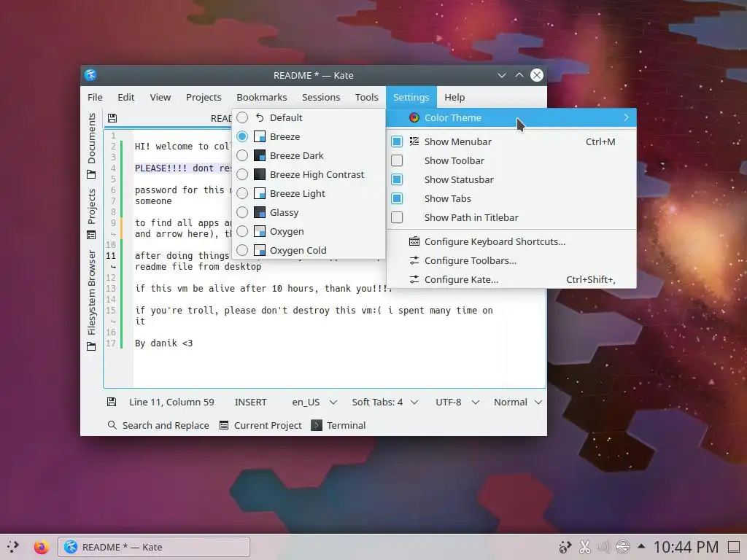Click the Configure Kate sliders icon

point(414,279)
